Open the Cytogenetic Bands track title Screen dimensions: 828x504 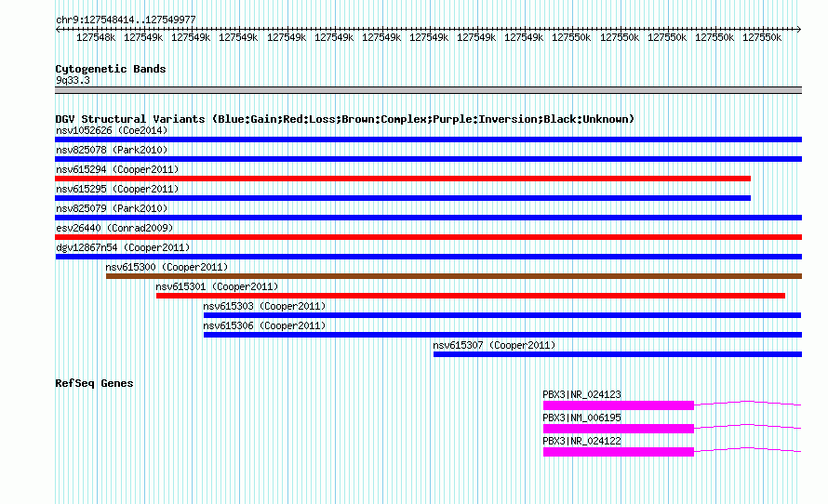[111, 69]
